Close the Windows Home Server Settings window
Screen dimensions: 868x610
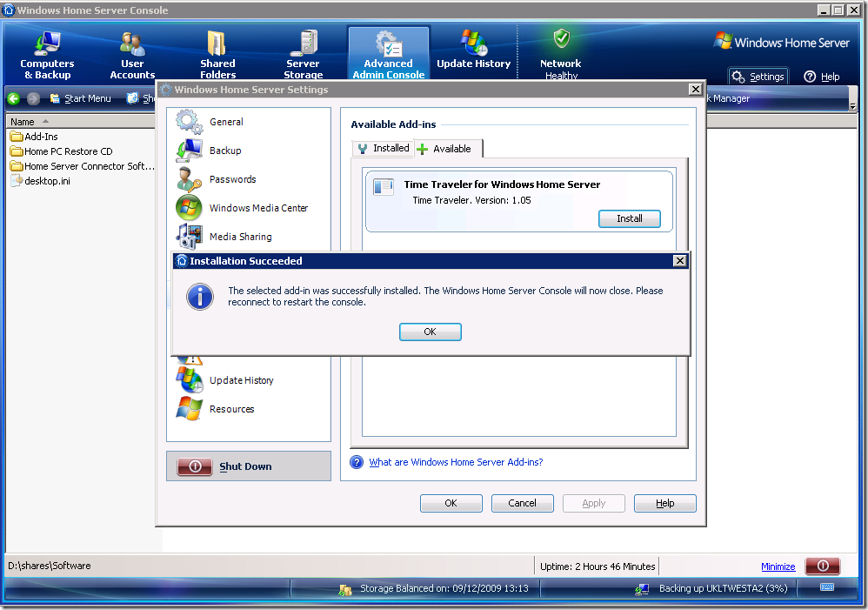pos(695,90)
